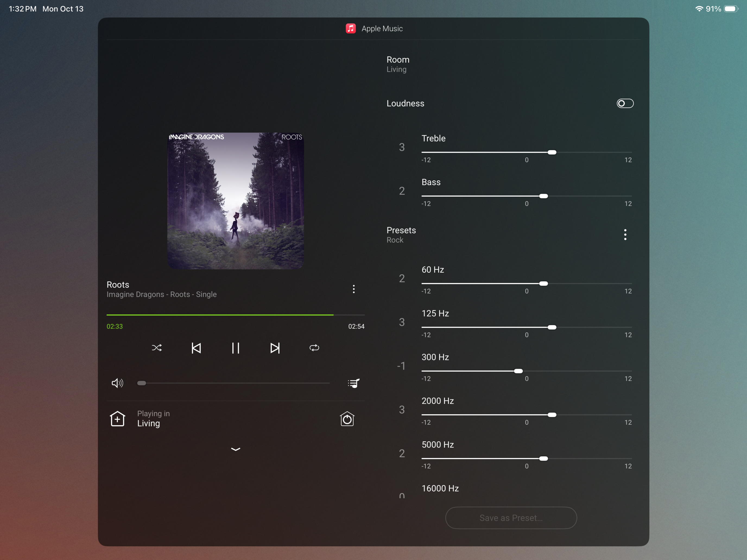Click the Treble slider handle
Screen dimensions: 747x560
coord(552,152)
